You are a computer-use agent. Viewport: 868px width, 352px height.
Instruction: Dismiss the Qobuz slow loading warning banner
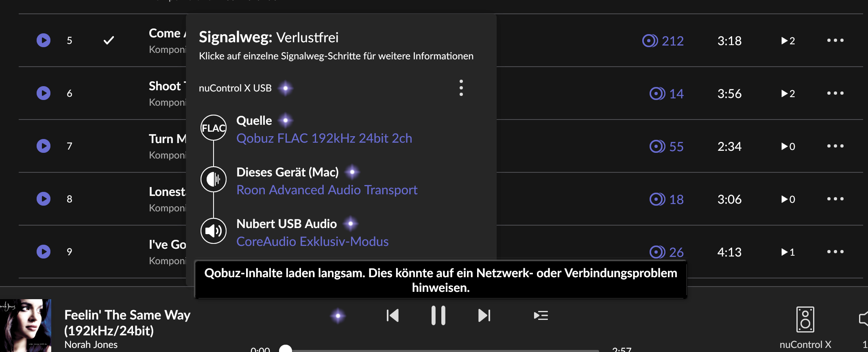coord(441,280)
